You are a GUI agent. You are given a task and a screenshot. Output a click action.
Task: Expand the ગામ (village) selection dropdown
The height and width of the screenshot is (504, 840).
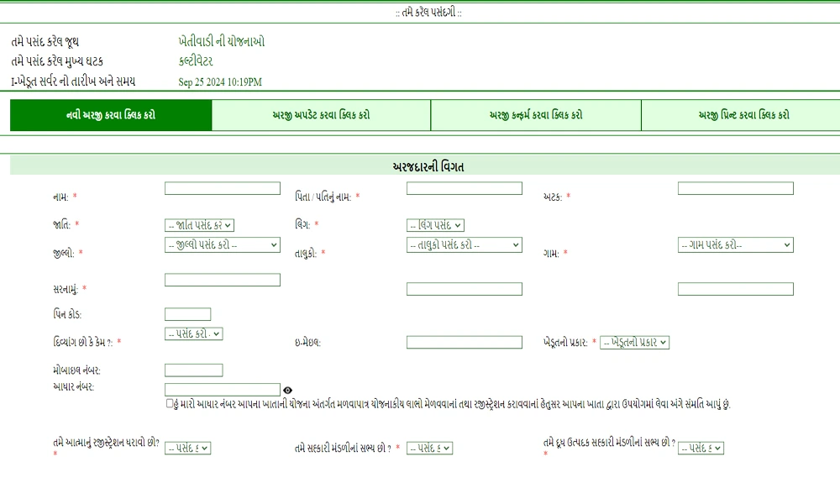735,244
